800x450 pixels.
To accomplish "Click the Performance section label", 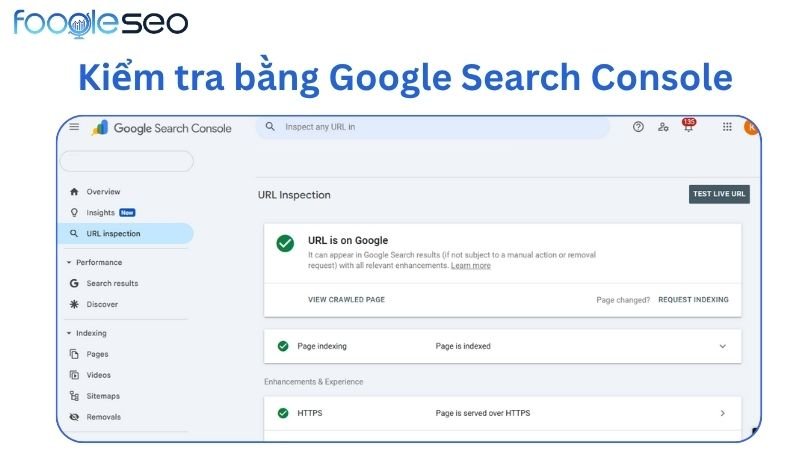I will pyautogui.click(x=99, y=262).
